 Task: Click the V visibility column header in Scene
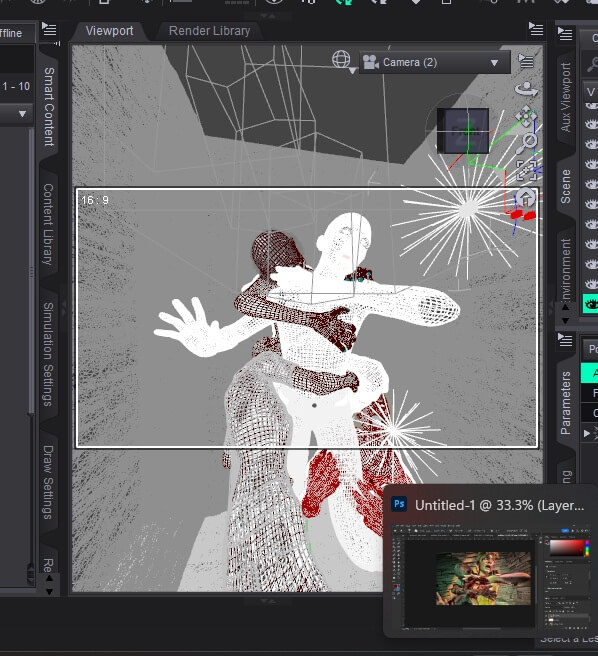click(x=591, y=91)
